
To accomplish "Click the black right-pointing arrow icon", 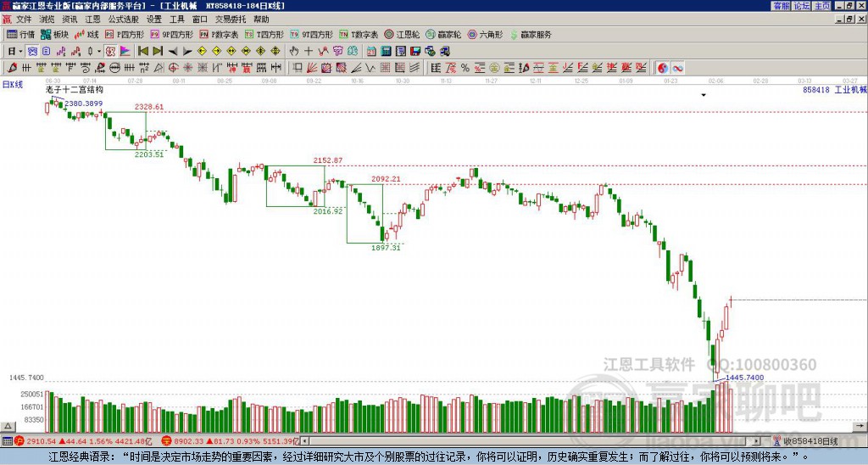I will [187, 52].
